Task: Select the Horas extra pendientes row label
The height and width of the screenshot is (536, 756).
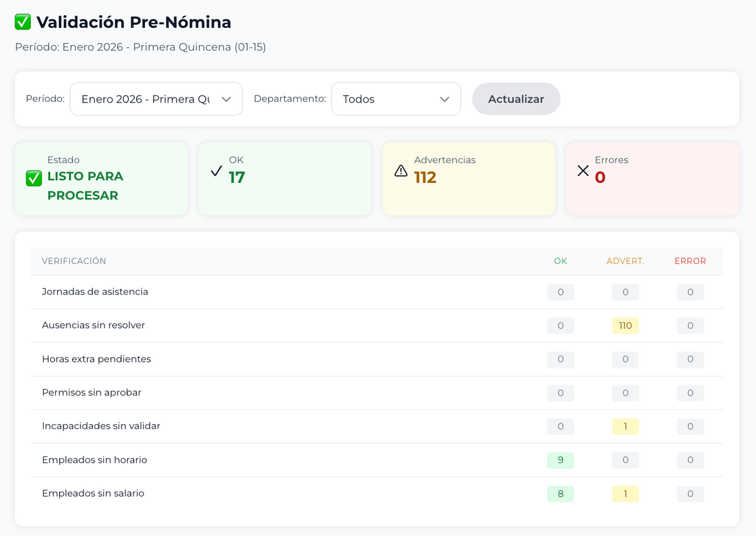Action: click(96, 359)
